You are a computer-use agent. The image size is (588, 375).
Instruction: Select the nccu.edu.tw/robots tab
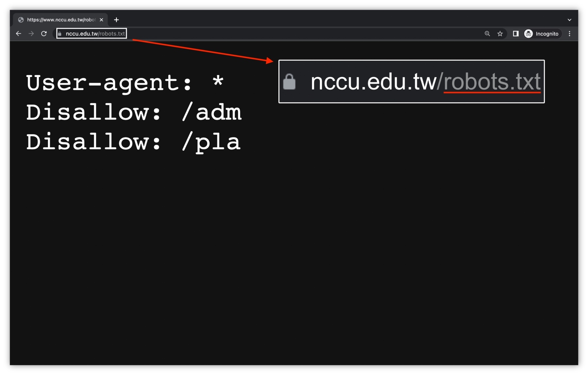(x=59, y=20)
